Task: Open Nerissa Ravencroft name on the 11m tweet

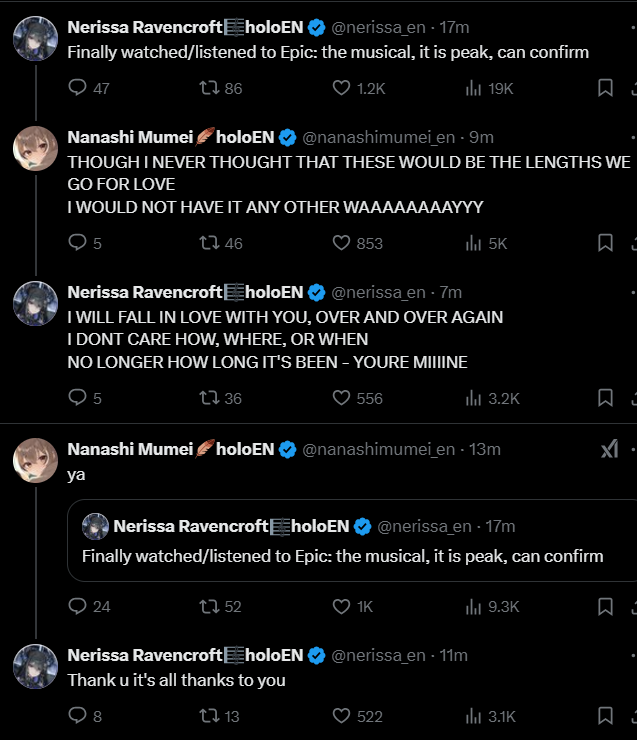Action: coord(145,655)
